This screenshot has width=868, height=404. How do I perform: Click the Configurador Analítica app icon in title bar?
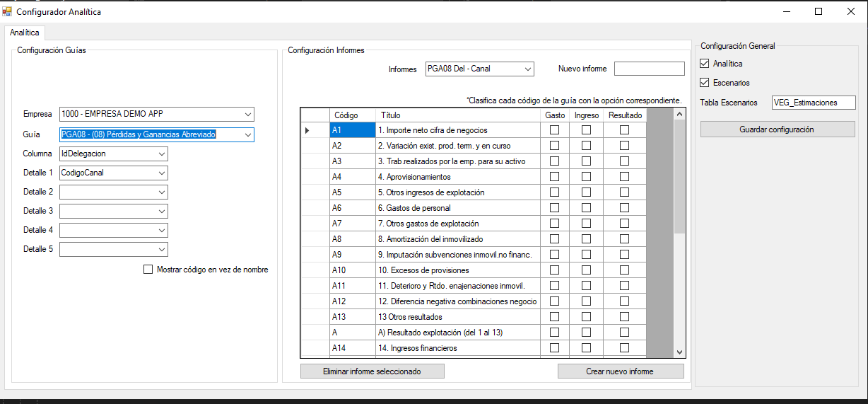8,11
